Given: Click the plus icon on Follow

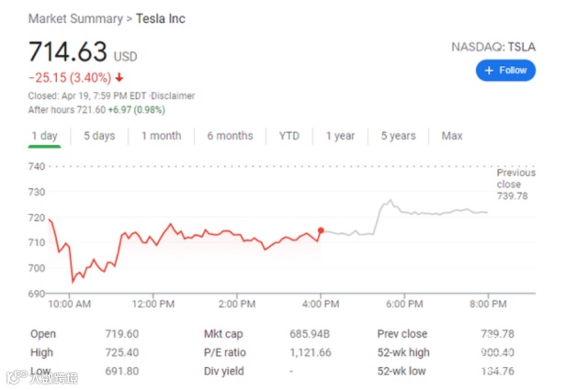Looking at the screenshot, I should (x=489, y=71).
